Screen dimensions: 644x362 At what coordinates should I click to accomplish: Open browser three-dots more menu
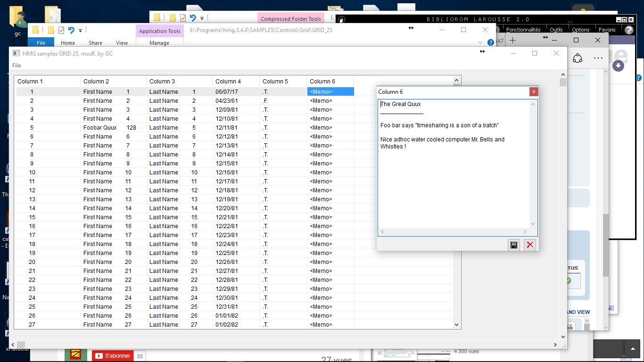pyautogui.click(x=598, y=58)
